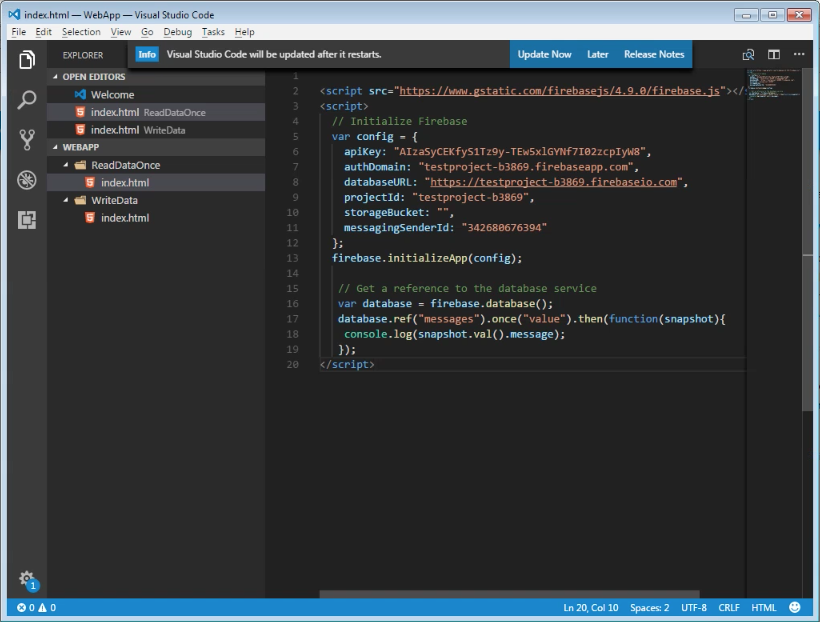Click the Update Now button

(x=544, y=54)
